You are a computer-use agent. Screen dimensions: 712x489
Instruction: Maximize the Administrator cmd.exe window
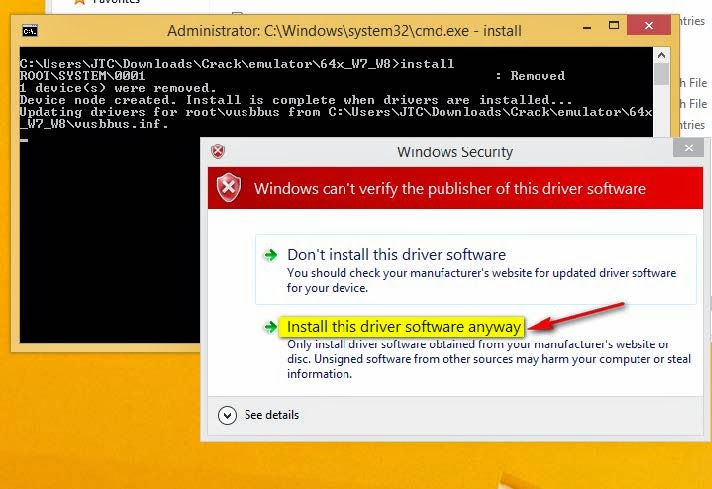[x=614, y=25]
